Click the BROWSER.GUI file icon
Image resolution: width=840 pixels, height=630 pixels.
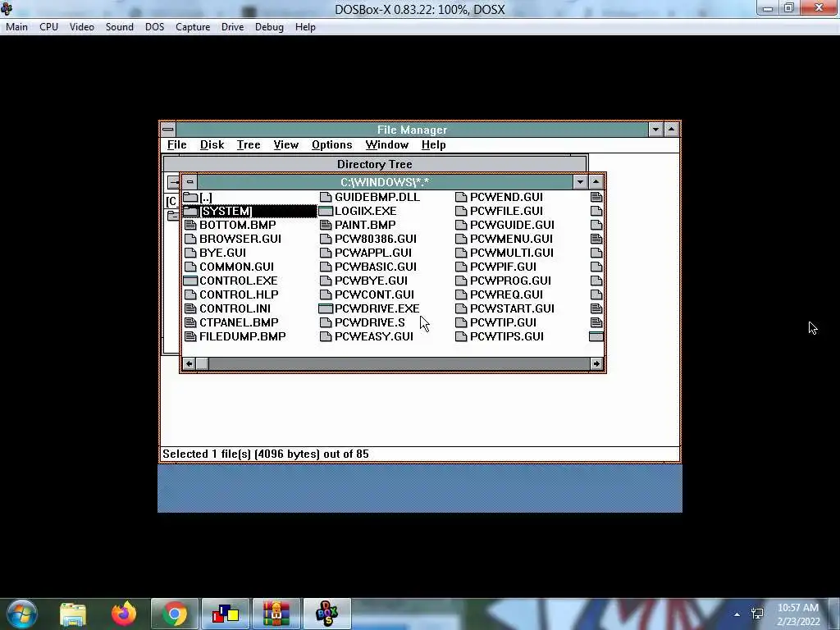point(190,239)
